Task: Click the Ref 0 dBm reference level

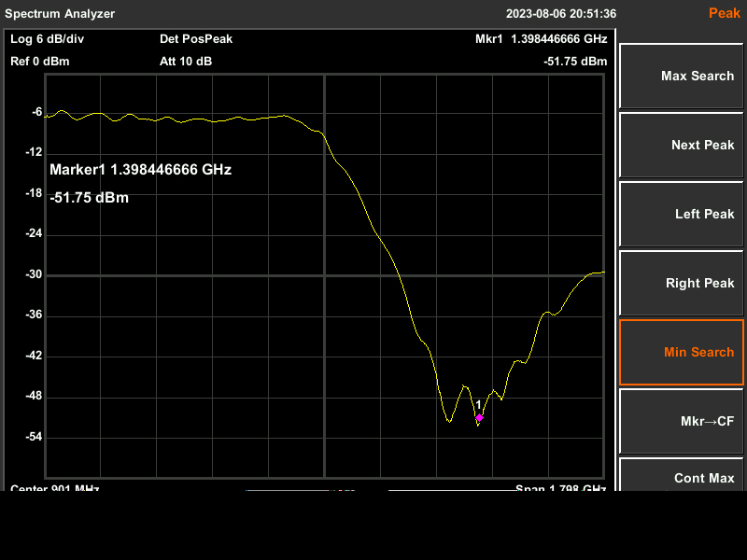Action: point(40,62)
